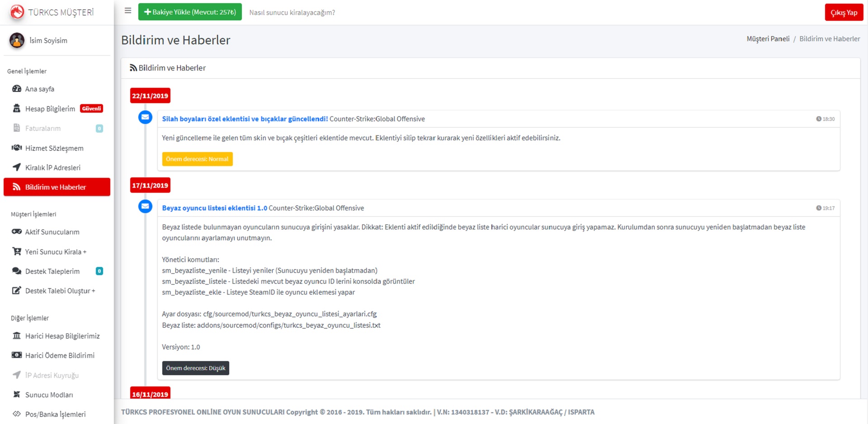The width and height of the screenshot is (868, 424).
Task: Click the Hizmet Sözleşmem handshake icon
Action: 17,148
